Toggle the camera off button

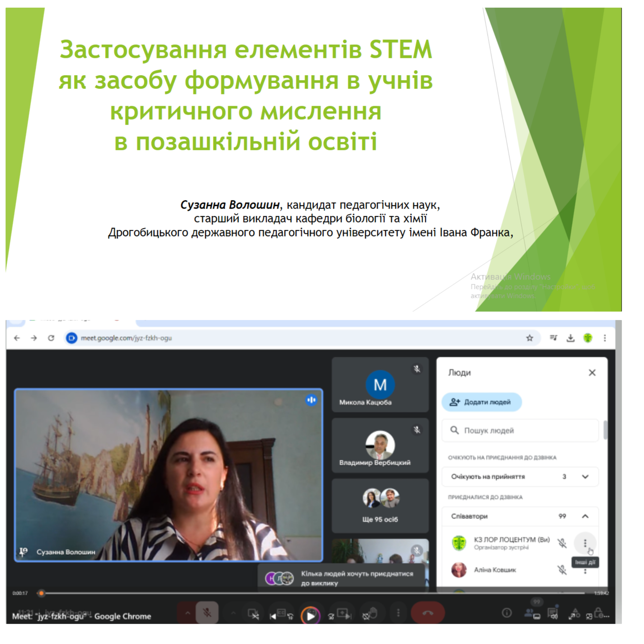(x=253, y=613)
